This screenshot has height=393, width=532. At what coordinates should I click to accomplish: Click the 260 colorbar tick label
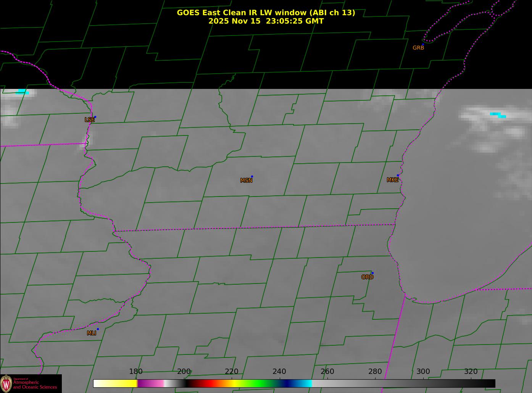327,372
